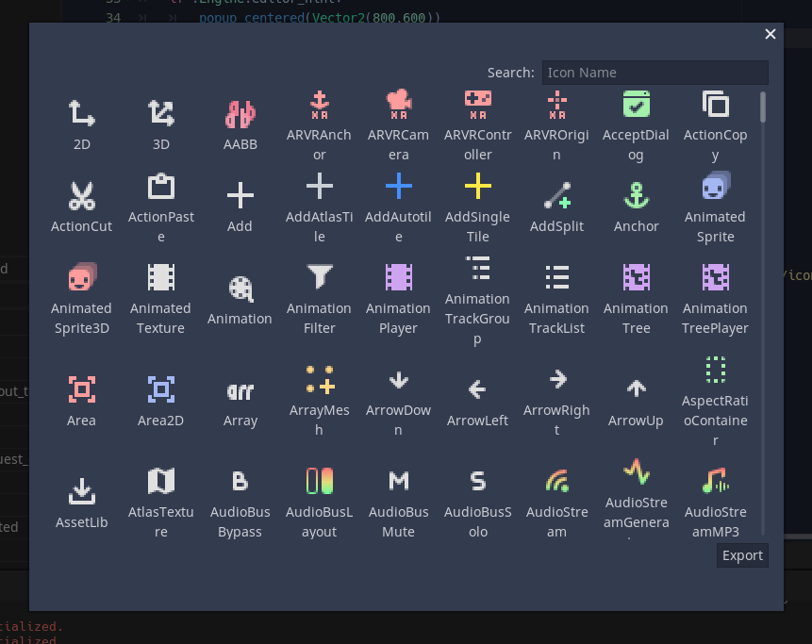This screenshot has width=812, height=644.
Task: Select the blue Area2D icon
Action: (x=161, y=389)
